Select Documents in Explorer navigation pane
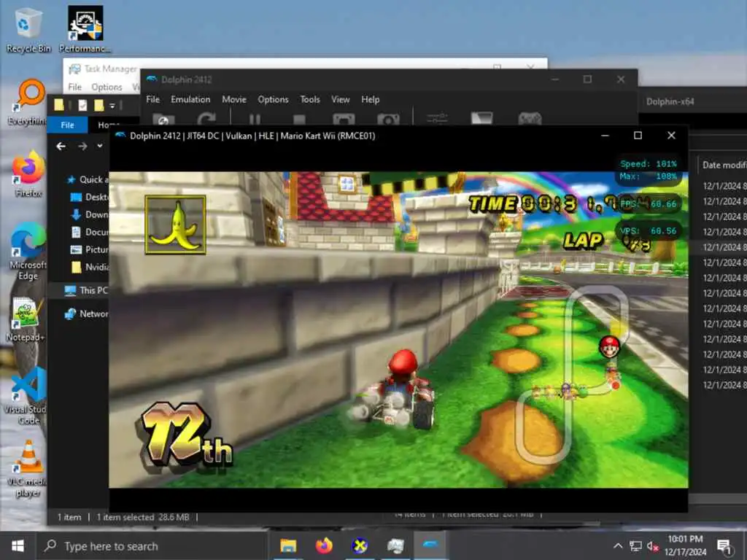The image size is (747, 560). (x=90, y=232)
